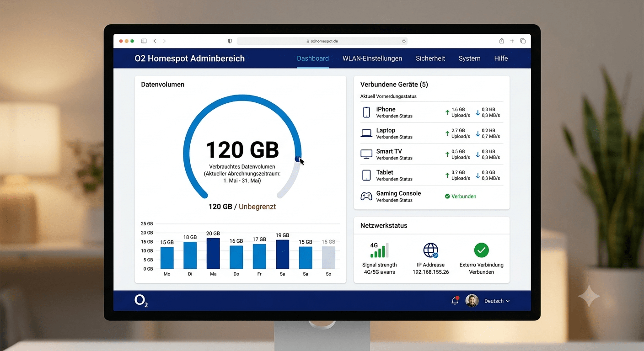
Task: Click the data volume gauge handle
Action: pos(298,159)
